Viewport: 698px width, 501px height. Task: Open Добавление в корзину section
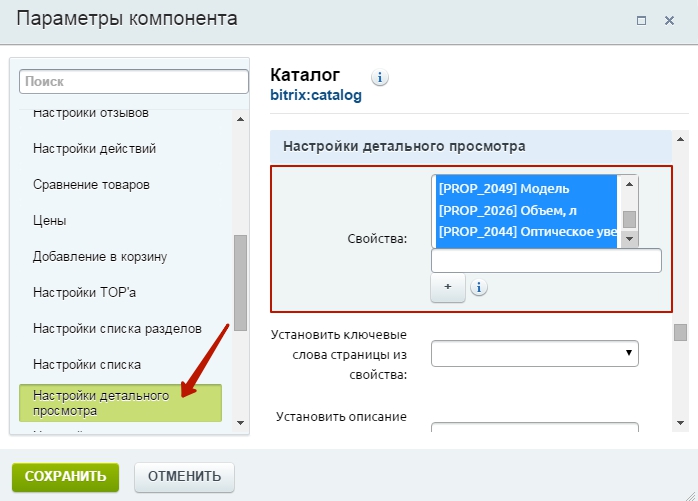(100, 257)
